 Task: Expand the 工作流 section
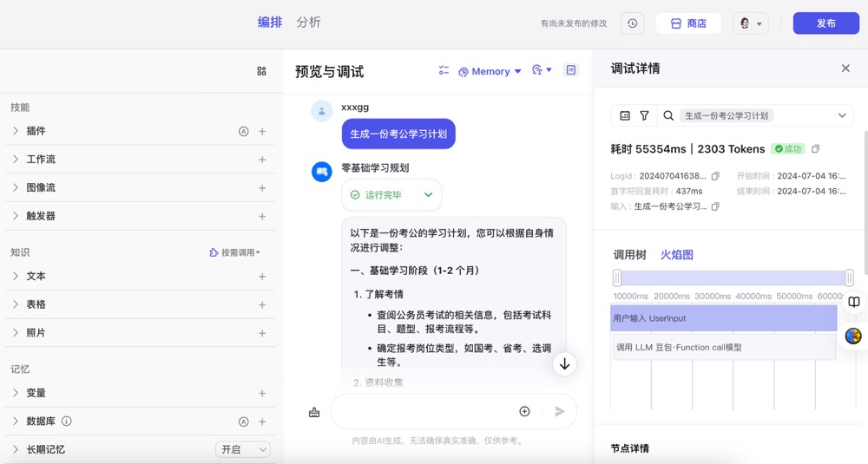[16, 159]
